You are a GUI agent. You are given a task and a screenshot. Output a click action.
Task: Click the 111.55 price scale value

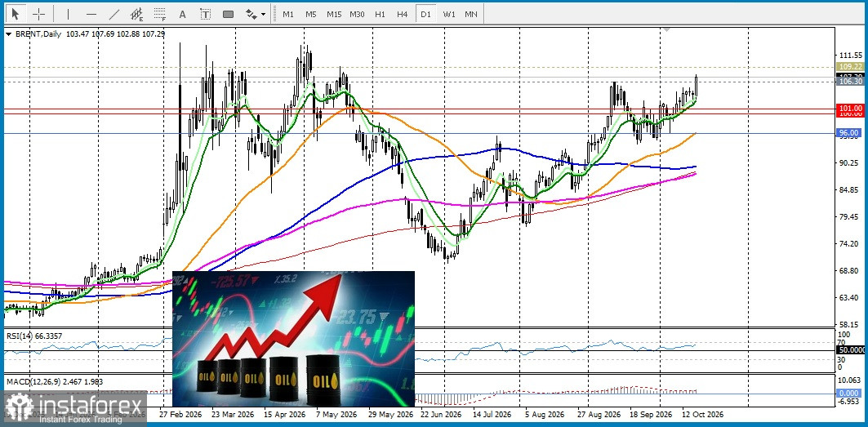851,56
